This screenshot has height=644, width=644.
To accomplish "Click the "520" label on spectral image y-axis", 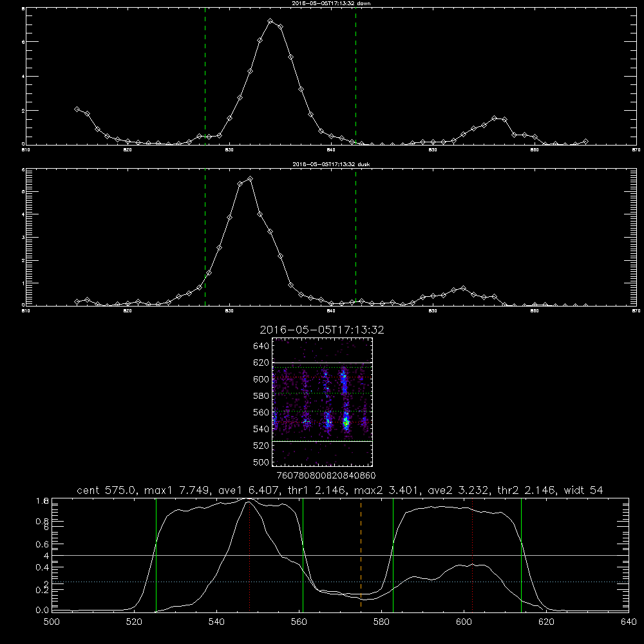I will coord(261,446).
